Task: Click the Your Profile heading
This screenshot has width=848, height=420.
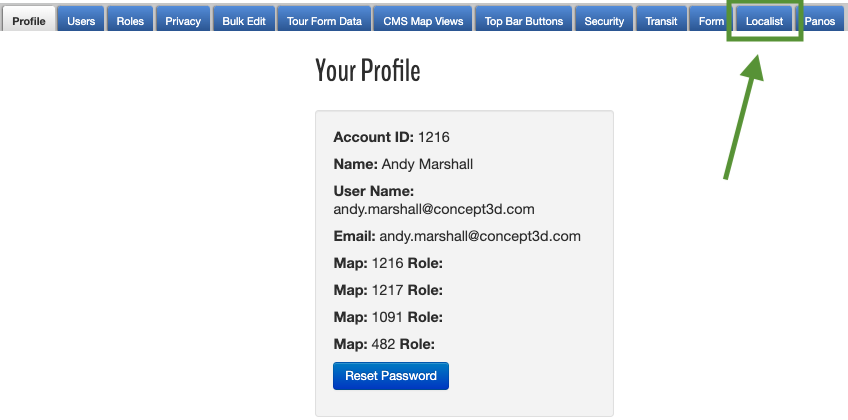Action: tap(368, 70)
